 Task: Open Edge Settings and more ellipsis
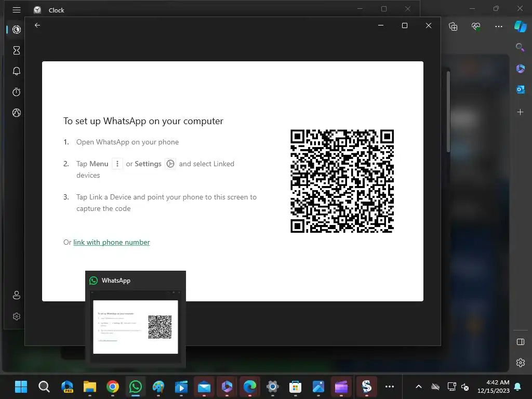(x=498, y=26)
